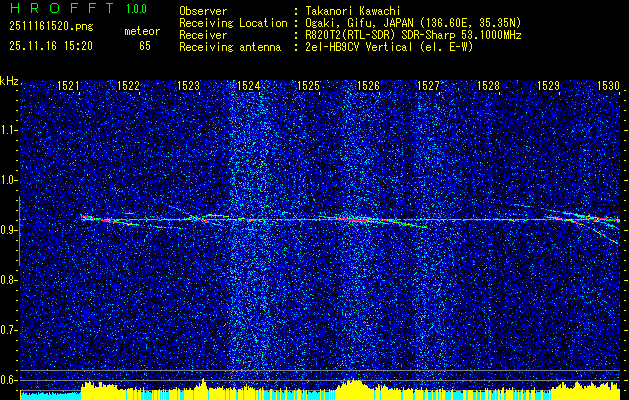Click the Receiving Location label
Image resolution: width=629 pixels, height=400 pixels.
click(x=233, y=23)
